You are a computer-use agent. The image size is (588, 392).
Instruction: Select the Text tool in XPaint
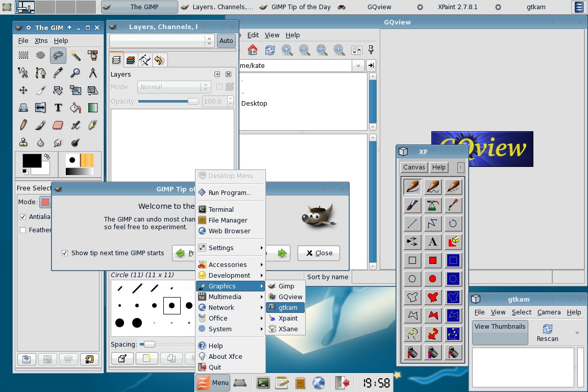click(x=432, y=241)
